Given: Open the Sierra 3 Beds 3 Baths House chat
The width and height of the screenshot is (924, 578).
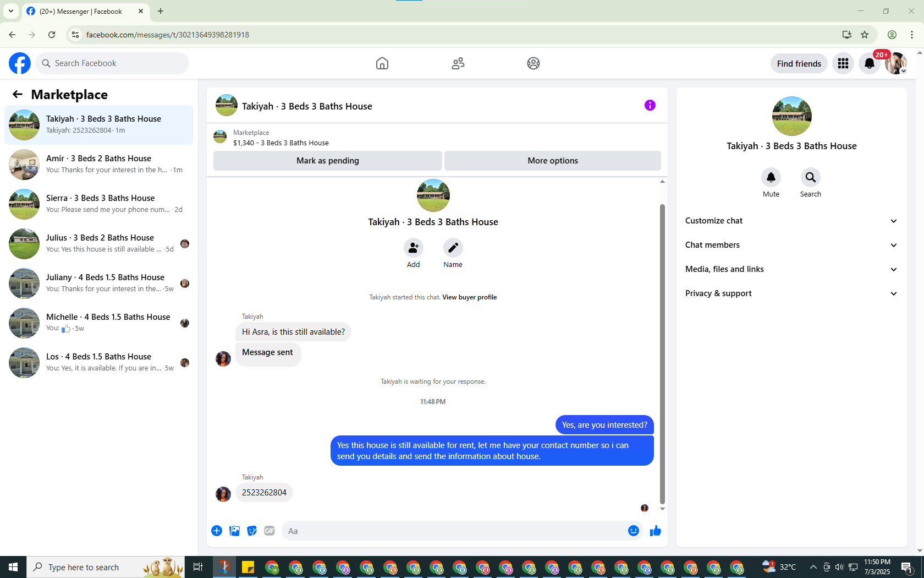Looking at the screenshot, I should pyautogui.click(x=99, y=204).
